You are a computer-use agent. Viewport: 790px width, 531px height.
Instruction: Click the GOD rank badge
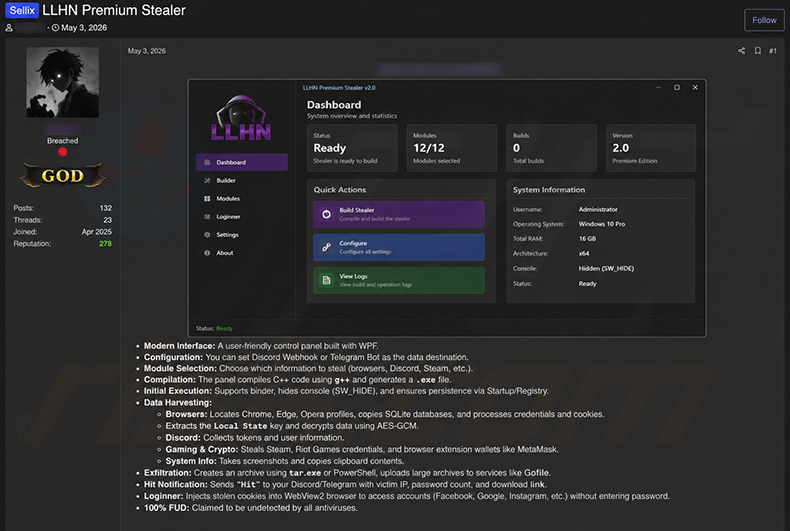(x=62, y=175)
